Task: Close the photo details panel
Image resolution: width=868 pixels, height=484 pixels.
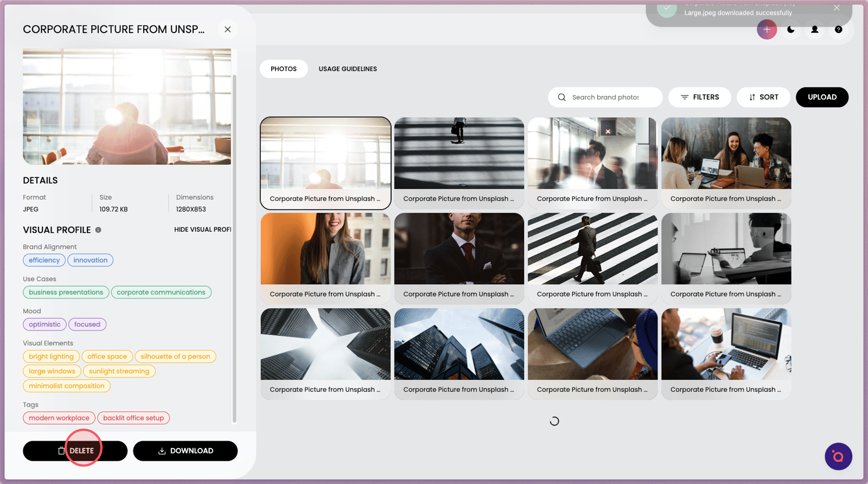Action: point(227,29)
